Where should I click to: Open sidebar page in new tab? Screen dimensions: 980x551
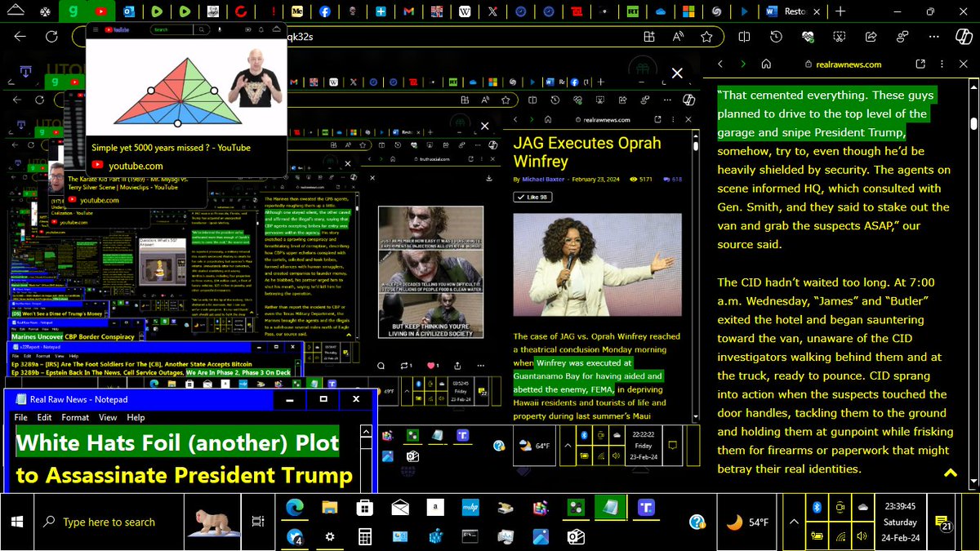click(x=920, y=64)
